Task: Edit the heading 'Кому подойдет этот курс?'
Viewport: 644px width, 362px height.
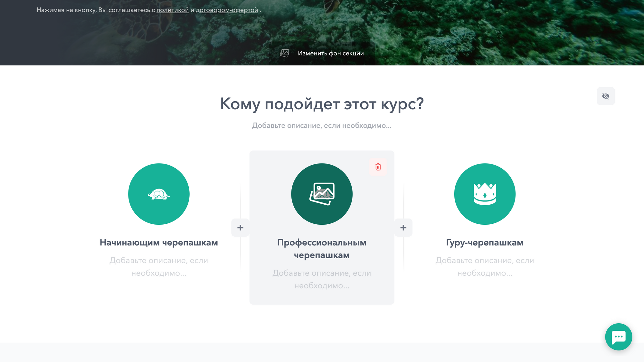Action: pos(322,104)
